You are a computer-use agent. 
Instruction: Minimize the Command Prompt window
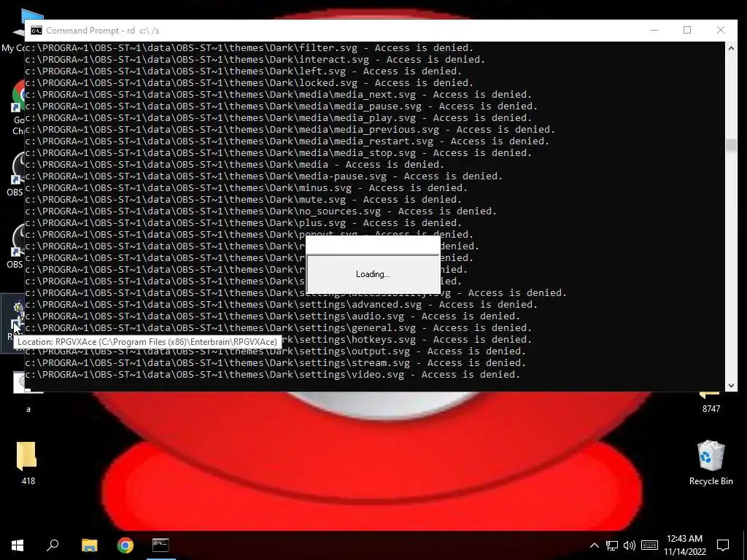click(654, 30)
